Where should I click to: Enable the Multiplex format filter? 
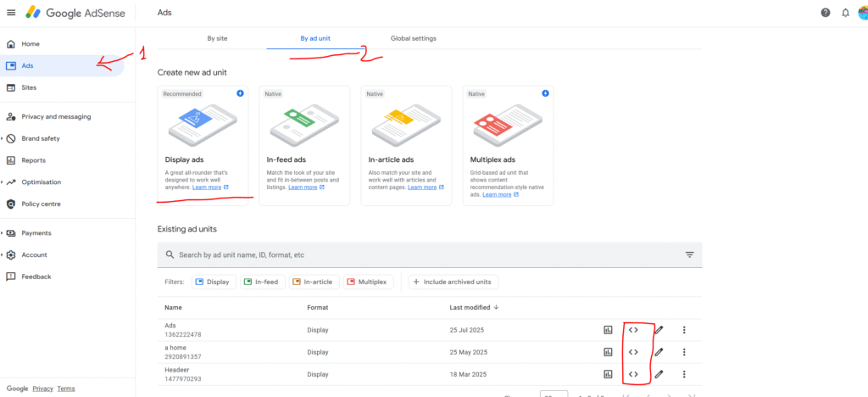click(366, 282)
